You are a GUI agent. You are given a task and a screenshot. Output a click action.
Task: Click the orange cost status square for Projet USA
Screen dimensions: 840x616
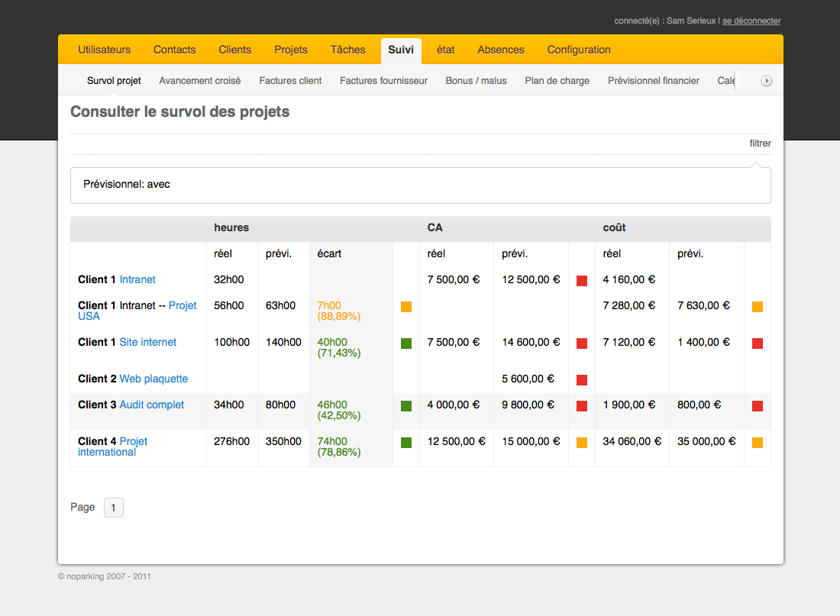coord(758,307)
